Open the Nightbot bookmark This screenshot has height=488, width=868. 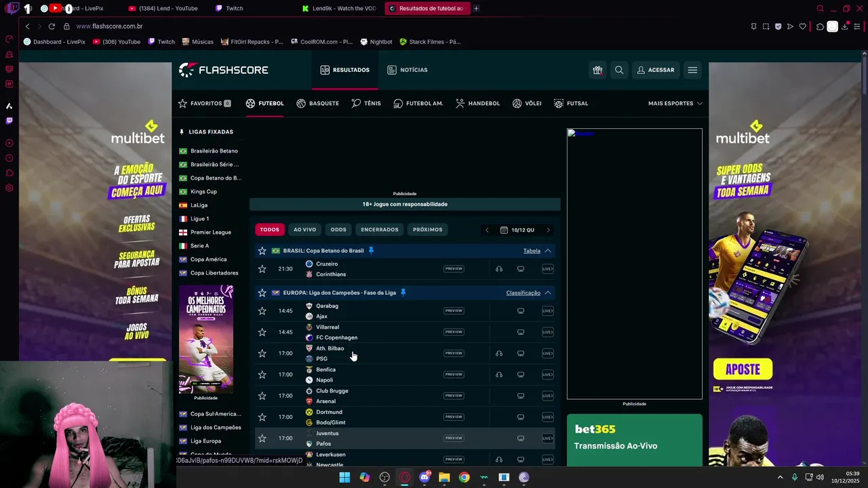pyautogui.click(x=376, y=41)
